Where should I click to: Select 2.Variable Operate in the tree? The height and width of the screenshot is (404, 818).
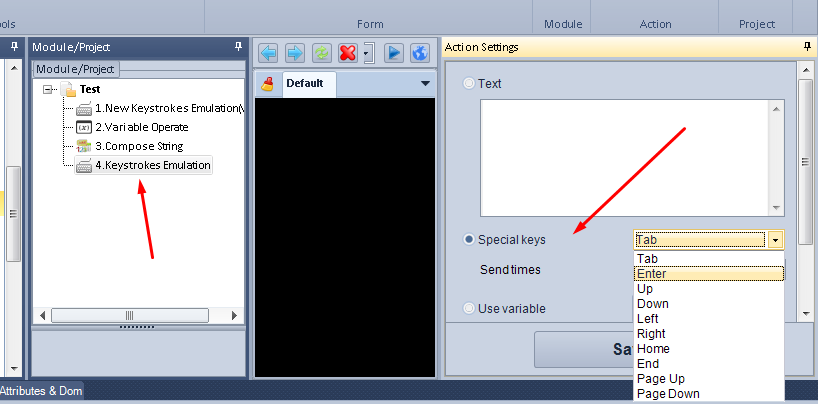pos(141,127)
